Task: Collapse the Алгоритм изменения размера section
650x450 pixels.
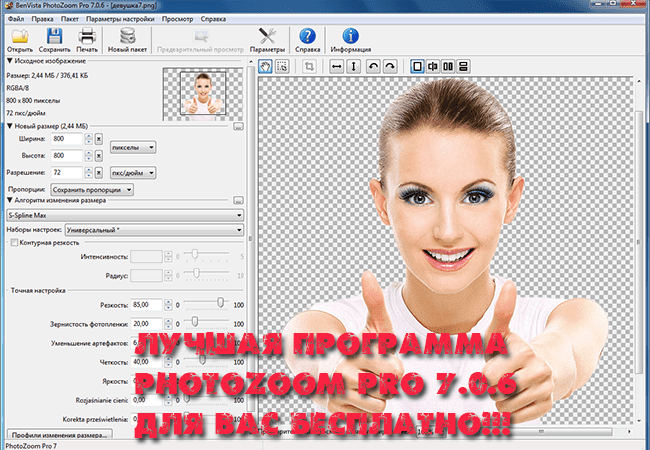Action: pos(10,200)
